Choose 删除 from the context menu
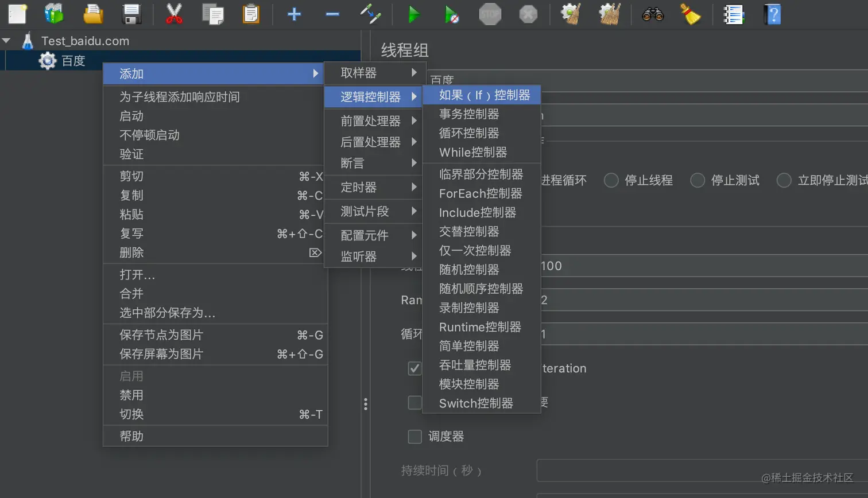 click(215, 252)
